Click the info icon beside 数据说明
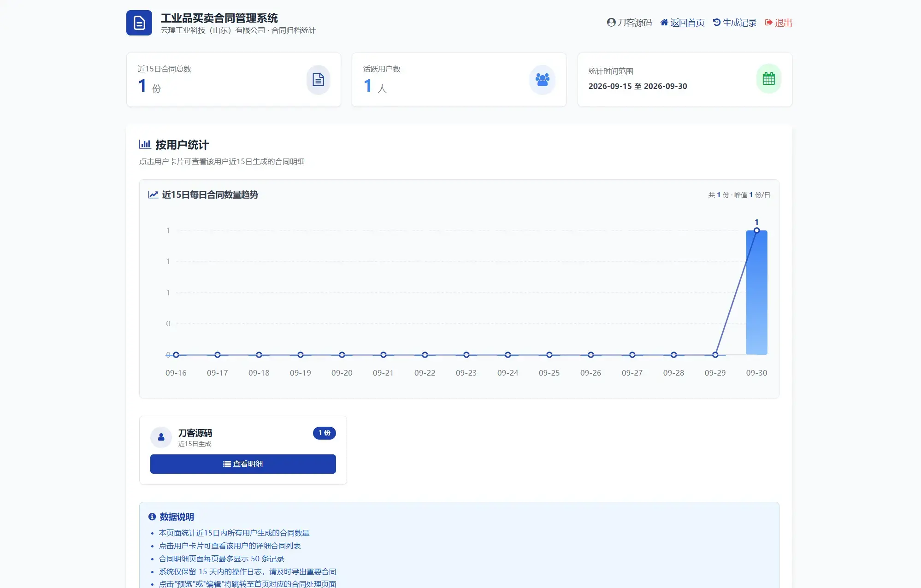Image resolution: width=921 pixels, height=588 pixels. [152, 517]
